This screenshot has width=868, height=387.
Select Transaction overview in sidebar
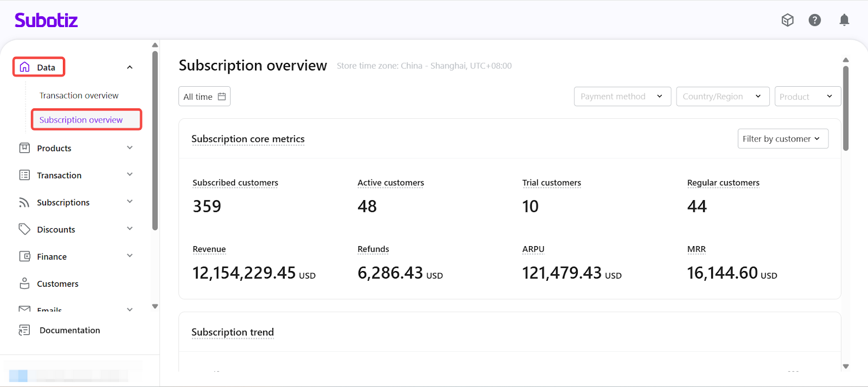click(79, 95)
